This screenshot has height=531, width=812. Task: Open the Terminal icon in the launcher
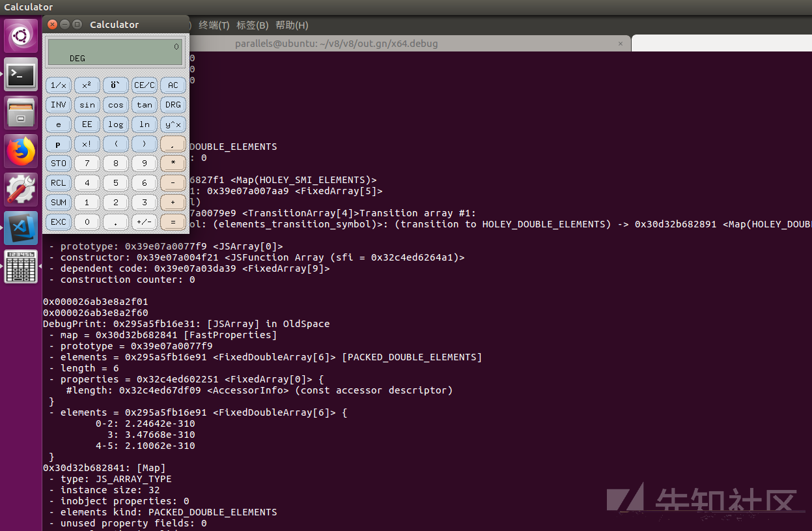coord(21,74)
